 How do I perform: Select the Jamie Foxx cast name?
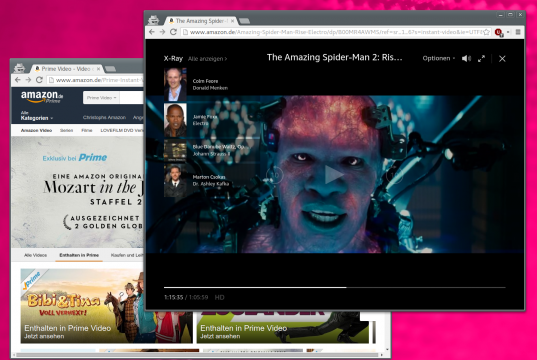pos(205,117)
